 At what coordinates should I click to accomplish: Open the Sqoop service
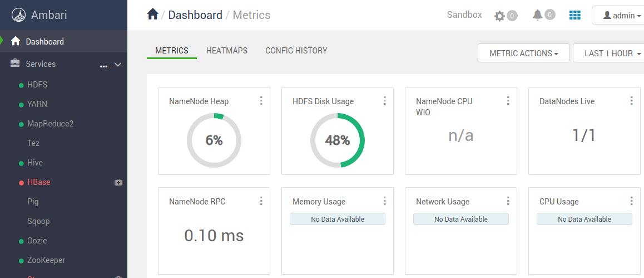click(38, 221)
